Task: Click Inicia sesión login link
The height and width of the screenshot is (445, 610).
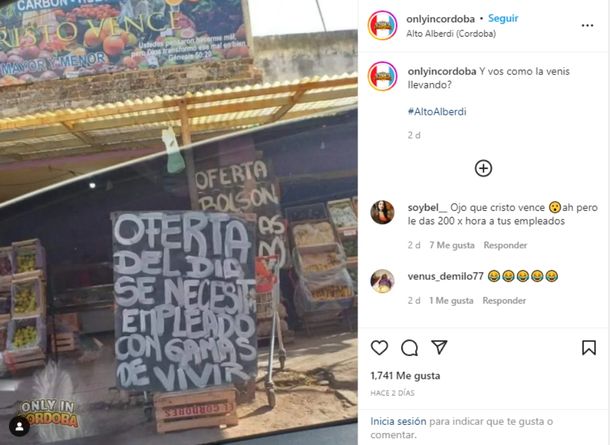Action: [398, 421]
